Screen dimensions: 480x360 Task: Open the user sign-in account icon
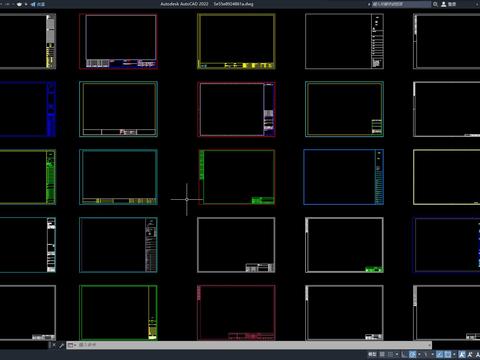444,4
